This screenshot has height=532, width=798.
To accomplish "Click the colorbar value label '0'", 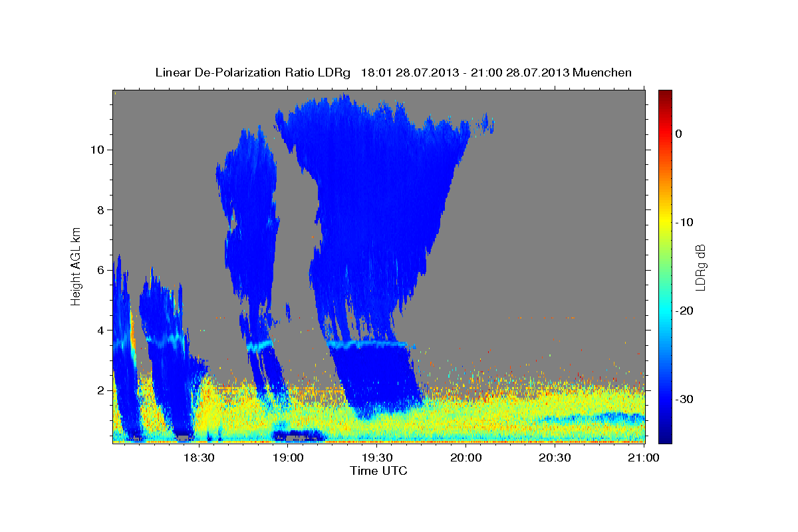I will click(x=678, y=134).
